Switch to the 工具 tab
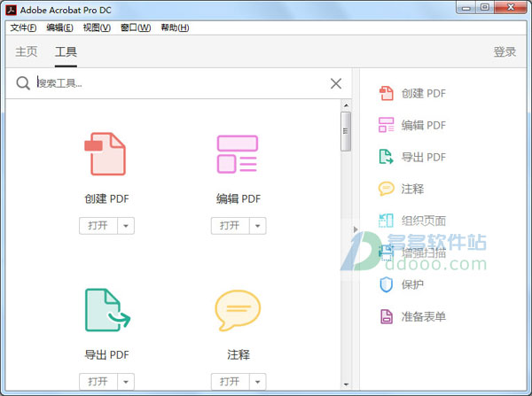 (x=66, y=52)
